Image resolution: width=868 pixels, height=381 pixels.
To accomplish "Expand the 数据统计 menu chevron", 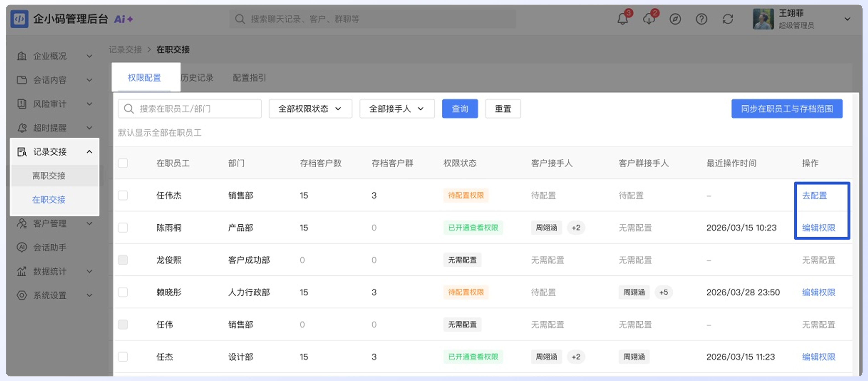I will [89, 271].
